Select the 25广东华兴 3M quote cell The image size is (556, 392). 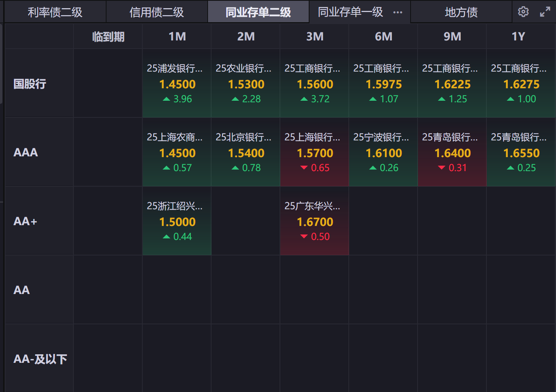tap(315, 221)
